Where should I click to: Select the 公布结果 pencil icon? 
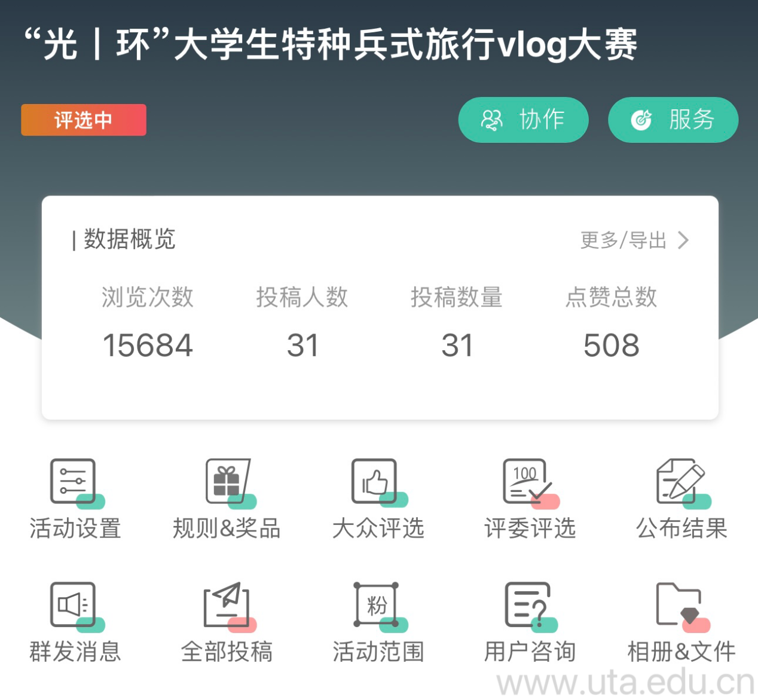[x=681, y=482]
